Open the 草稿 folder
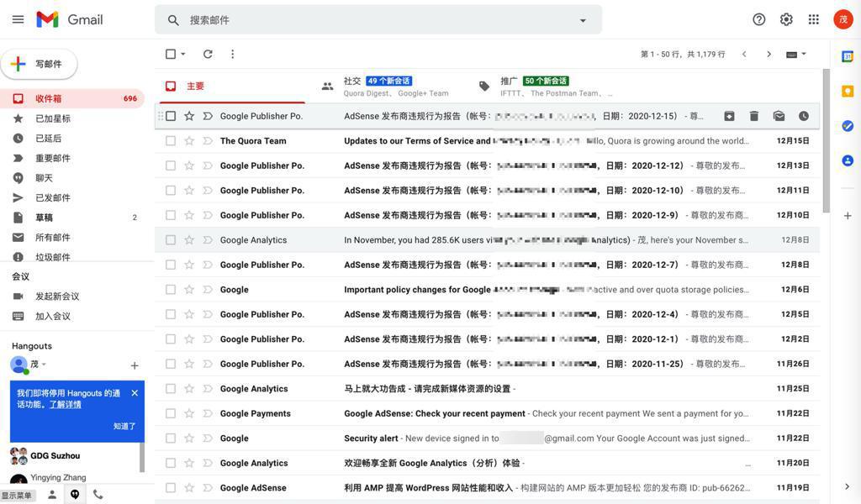Screen dimensions: 861x504 (72, 218)
